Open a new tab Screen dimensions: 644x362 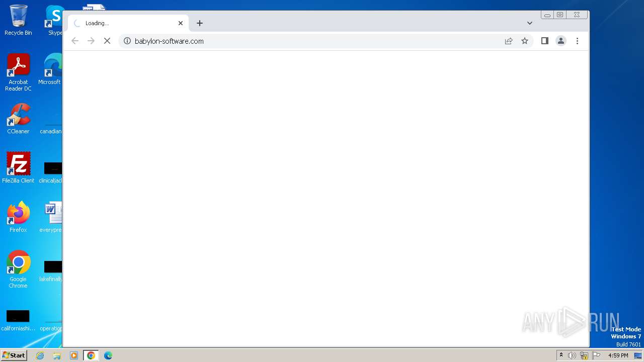pyautogui.click(x=200, y=23)
